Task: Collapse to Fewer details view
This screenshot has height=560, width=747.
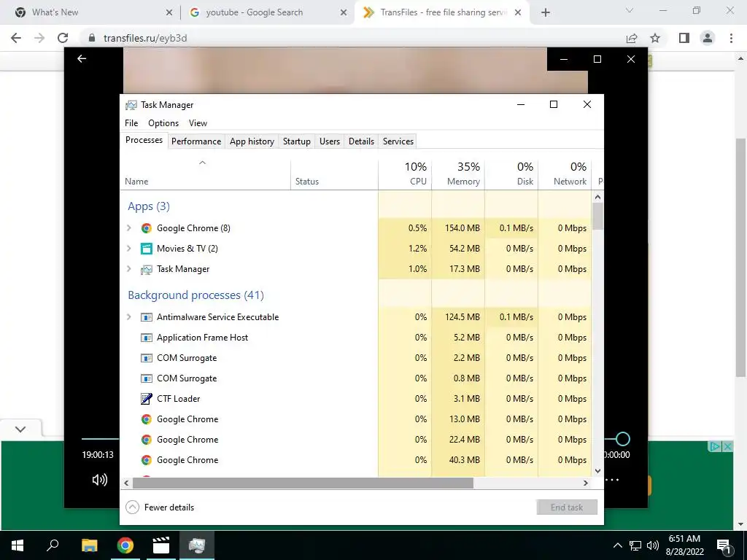Action: click(x=160, y=507)
